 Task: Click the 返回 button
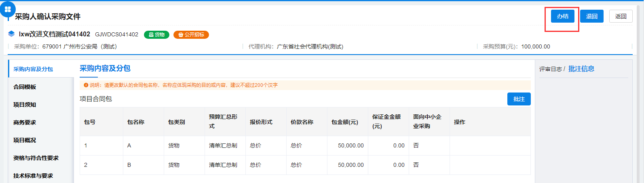coord(621,16)
